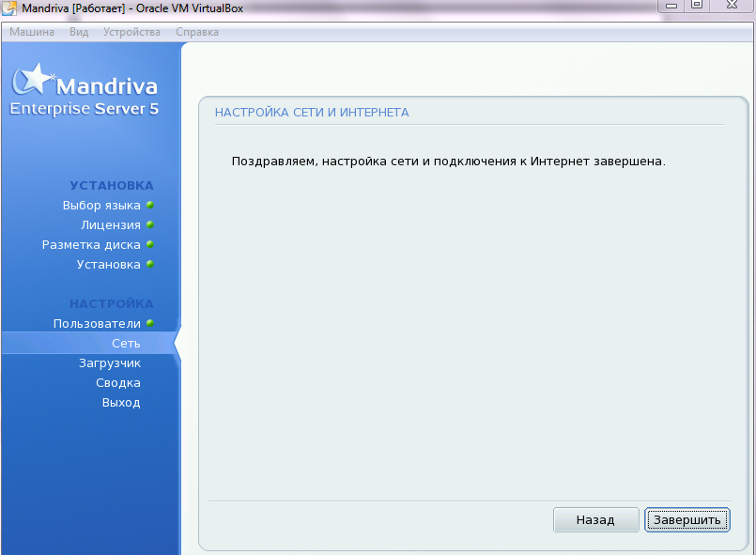Select the Сводка step
The image size is (756, 555).
coord(118,383)
